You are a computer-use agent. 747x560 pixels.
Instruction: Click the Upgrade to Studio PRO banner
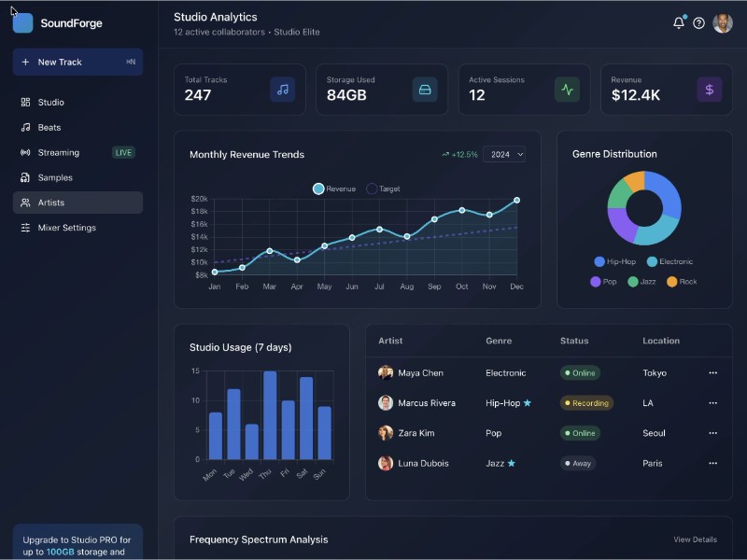pos(78,542)
